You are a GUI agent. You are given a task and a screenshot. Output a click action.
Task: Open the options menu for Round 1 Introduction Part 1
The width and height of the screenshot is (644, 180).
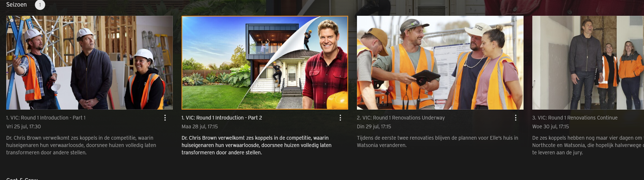click(165, 118)
